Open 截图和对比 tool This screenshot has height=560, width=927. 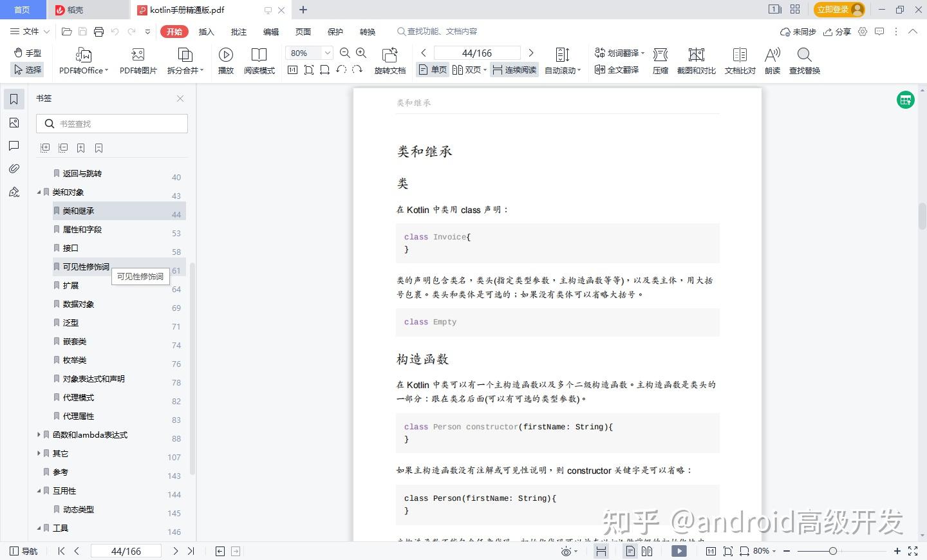tap(697, 61)
